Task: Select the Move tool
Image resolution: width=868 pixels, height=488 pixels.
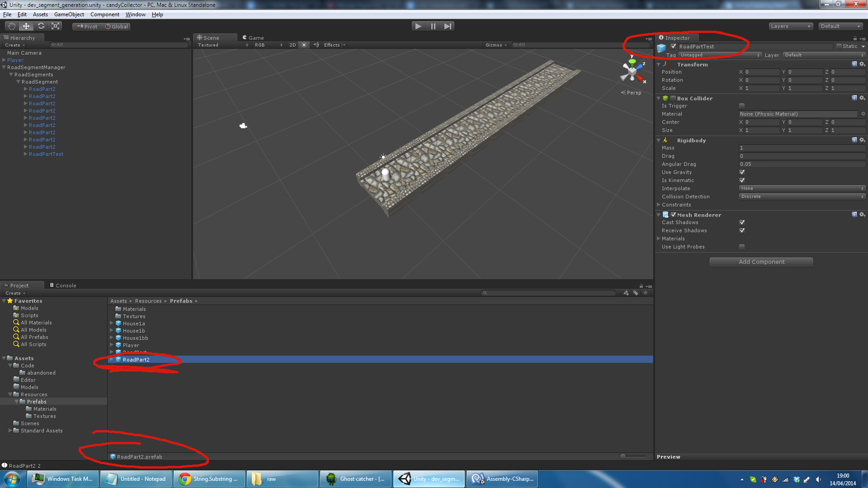Action: point(26,26)
